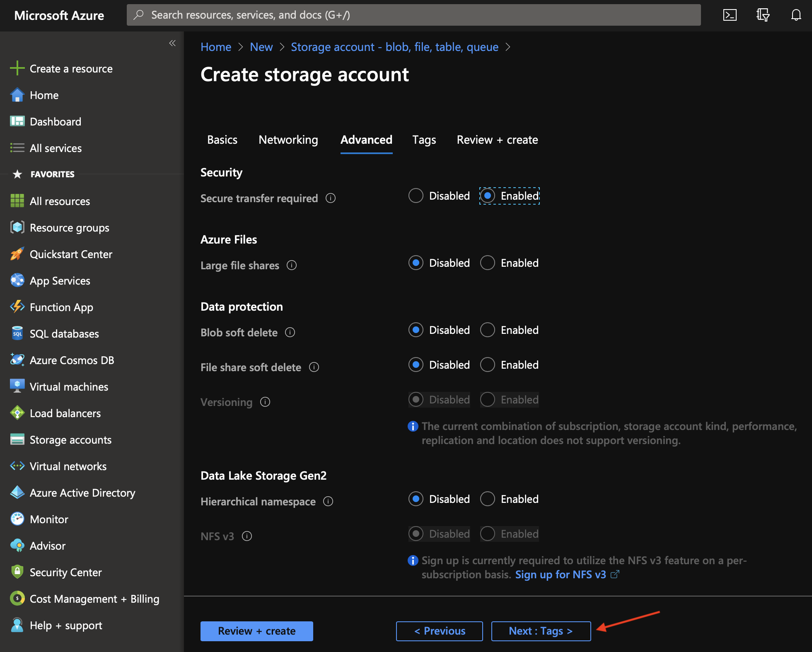Click the Quickstart Center rocket icon
The width and height of the screenshot is (812, 652).
pos(17,254)
